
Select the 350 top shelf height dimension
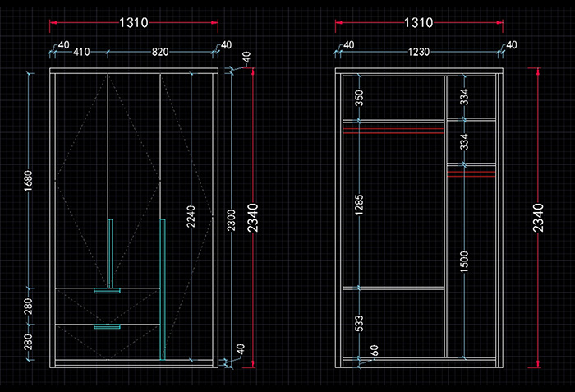point(359,98)
